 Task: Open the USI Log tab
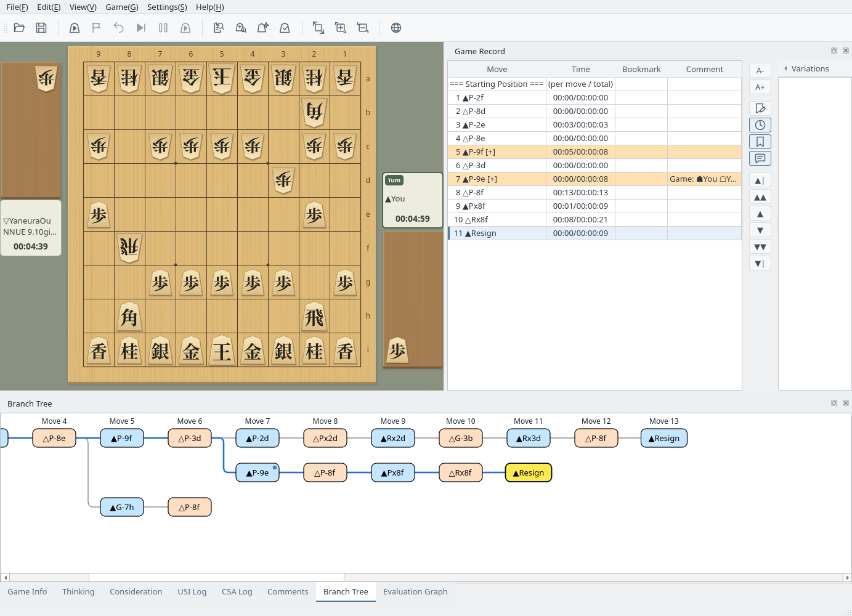point(192,591)
